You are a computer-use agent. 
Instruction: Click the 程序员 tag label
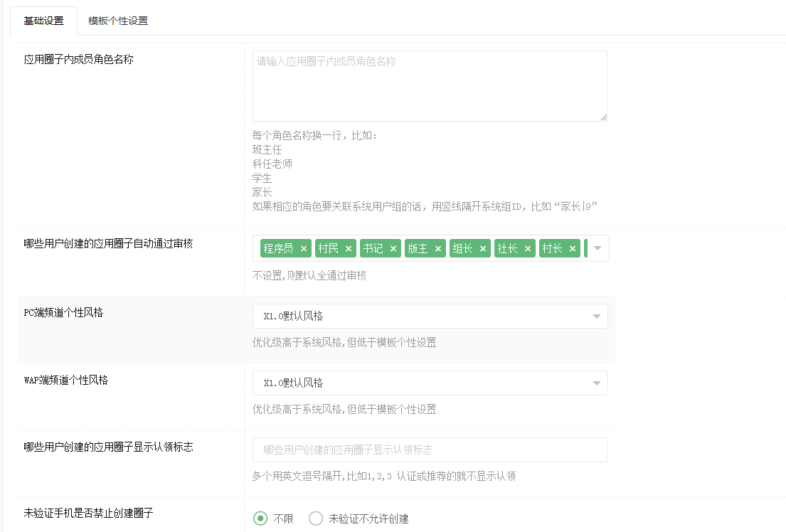[x=278, y=249]
